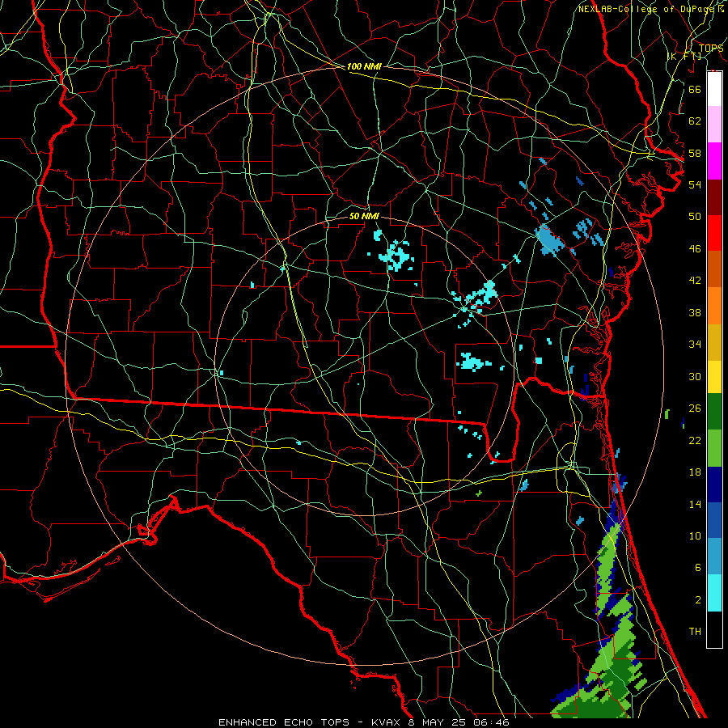Select the medium blue legend swatch
The width and height of the screenshot is (728, 728).
(714, 520)
